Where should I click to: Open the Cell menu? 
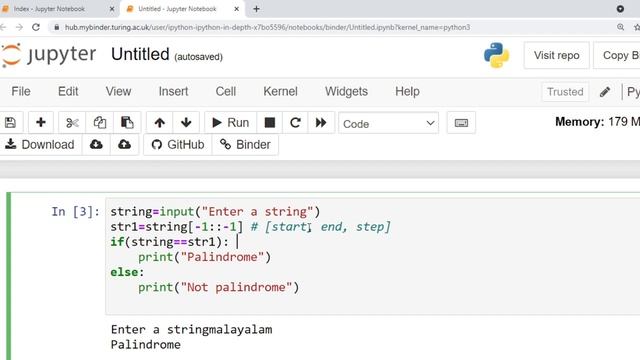click(226, 91)
